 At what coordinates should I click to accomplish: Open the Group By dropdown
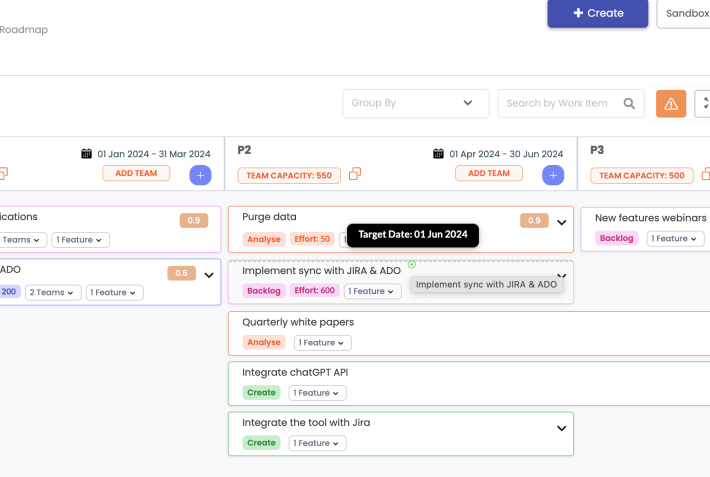(415, 103)
